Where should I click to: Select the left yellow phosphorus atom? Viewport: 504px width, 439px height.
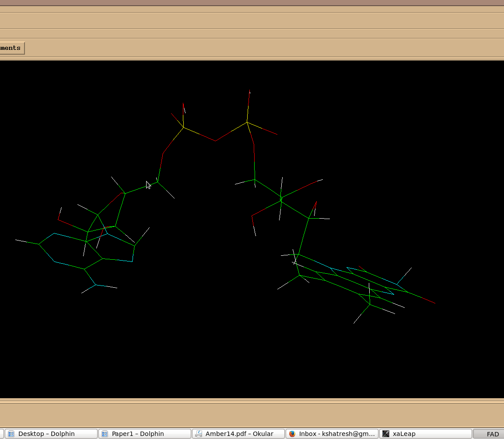[x=183, y=127]
